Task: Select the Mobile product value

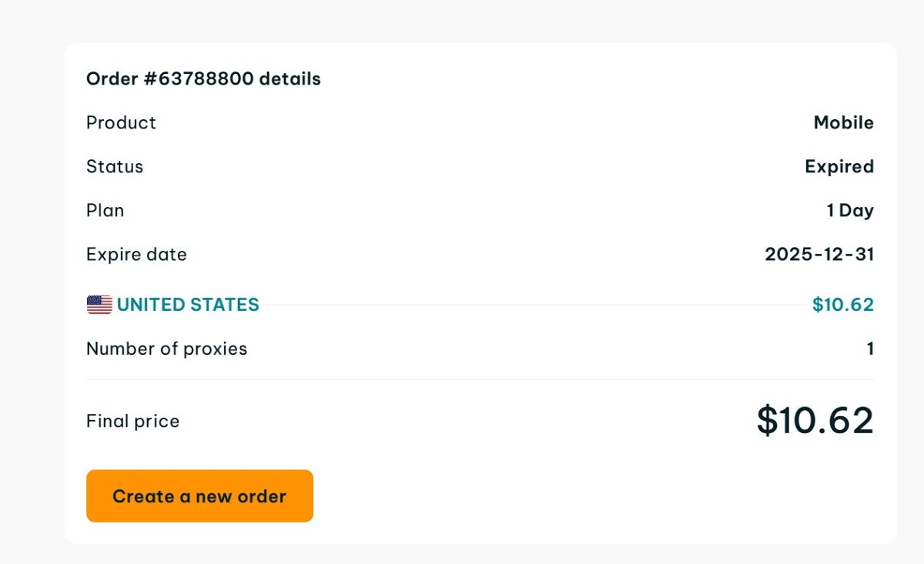Action: tap(843, 122)
